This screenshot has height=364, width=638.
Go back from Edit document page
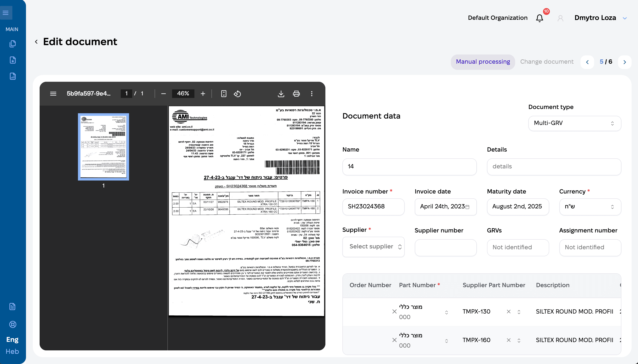(x=36, y=42)
